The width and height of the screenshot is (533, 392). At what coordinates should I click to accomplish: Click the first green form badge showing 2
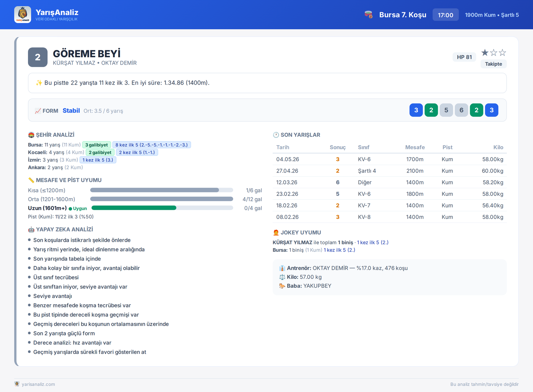coord(431,110)
